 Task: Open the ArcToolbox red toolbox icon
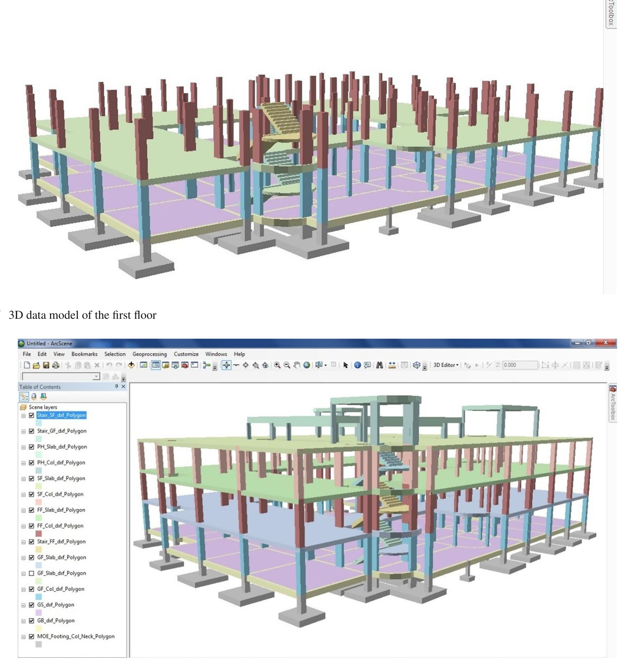pyautogui.click(x=185, y=365)
